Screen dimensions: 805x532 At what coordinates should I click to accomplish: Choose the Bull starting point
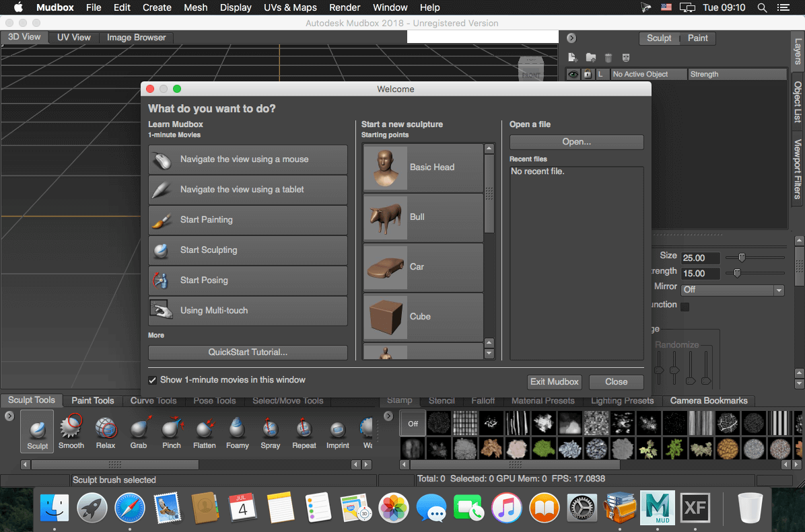423,217
